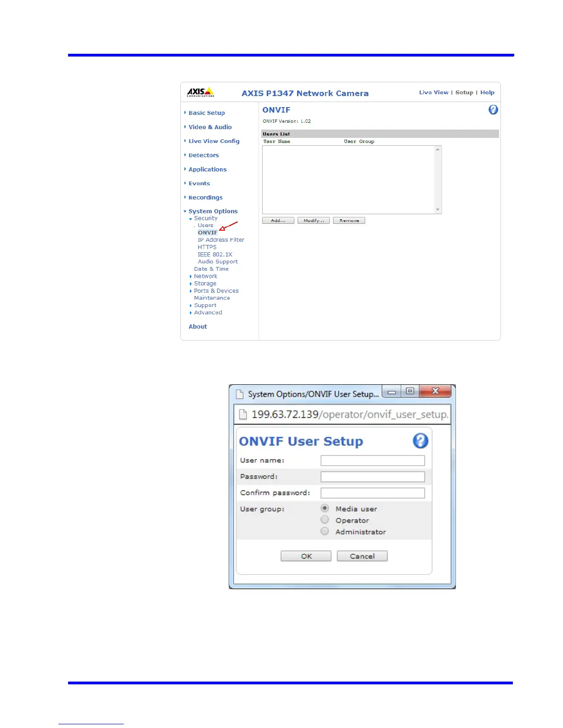Expand the Events section
Image resolution: width=563 pixels, height=728 pixels.
tap(199, 183)
